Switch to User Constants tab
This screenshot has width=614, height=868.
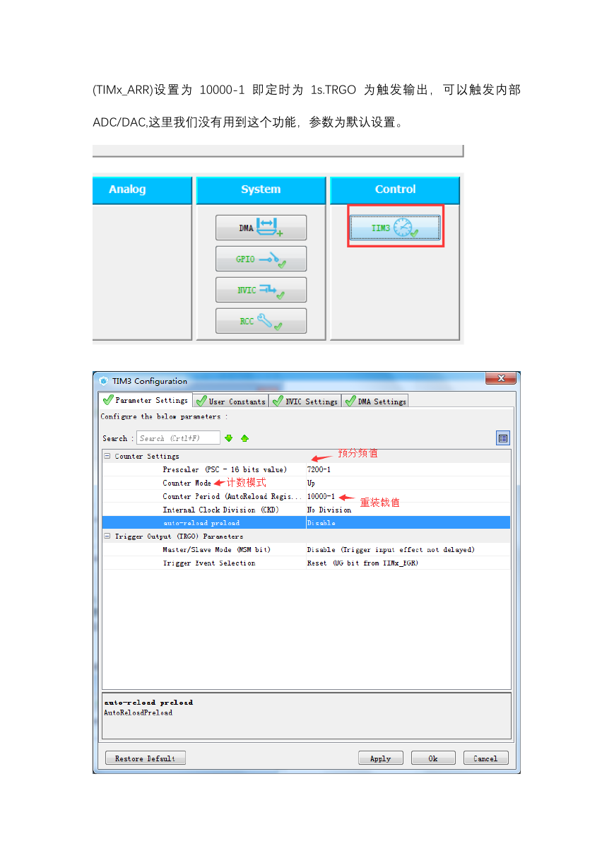[230, 401]
